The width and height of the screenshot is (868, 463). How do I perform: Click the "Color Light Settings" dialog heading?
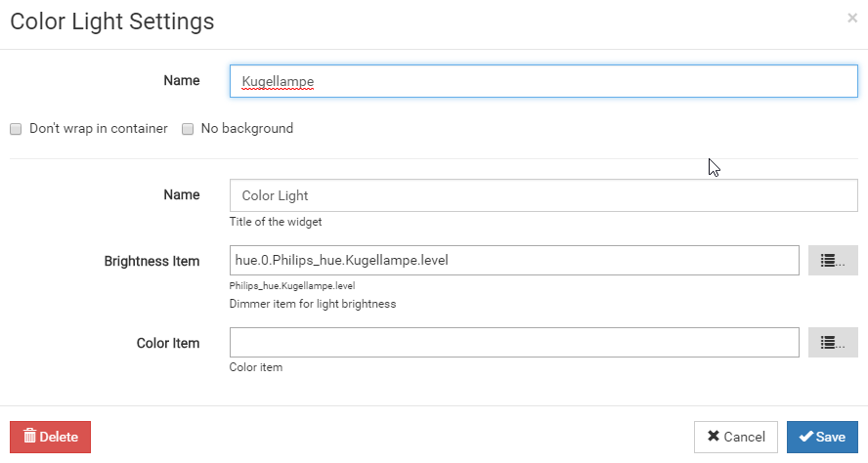tap(112, 21)
